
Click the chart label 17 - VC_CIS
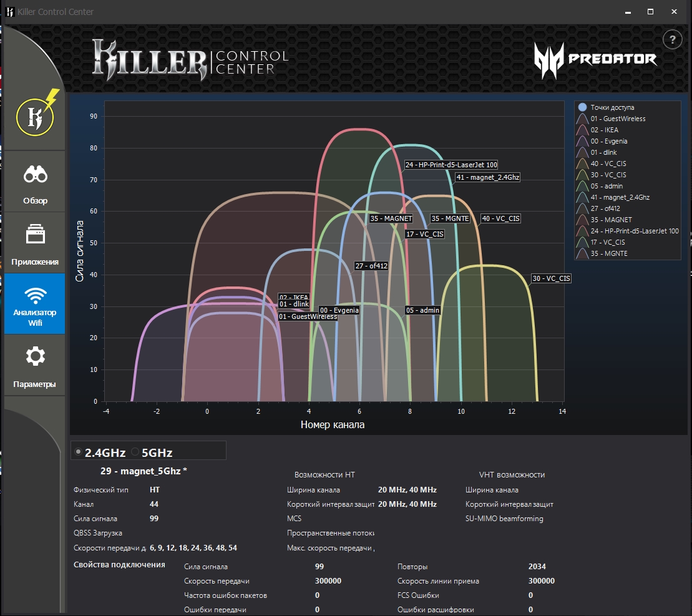click(424, 234)
